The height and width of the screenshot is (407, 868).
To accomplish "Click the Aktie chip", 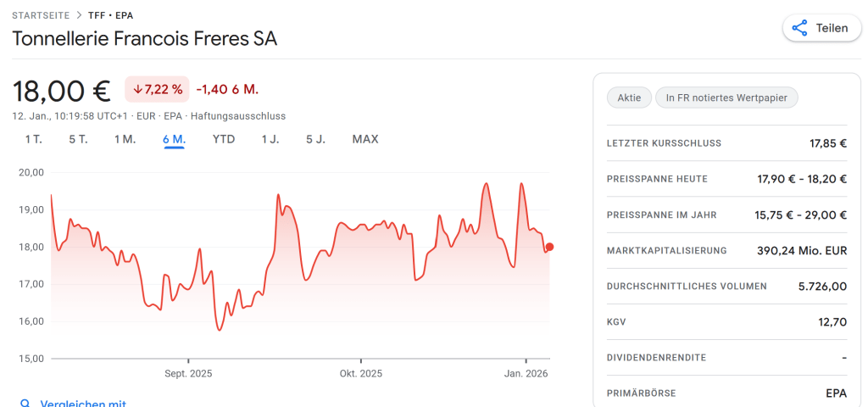I will [629, 98].
